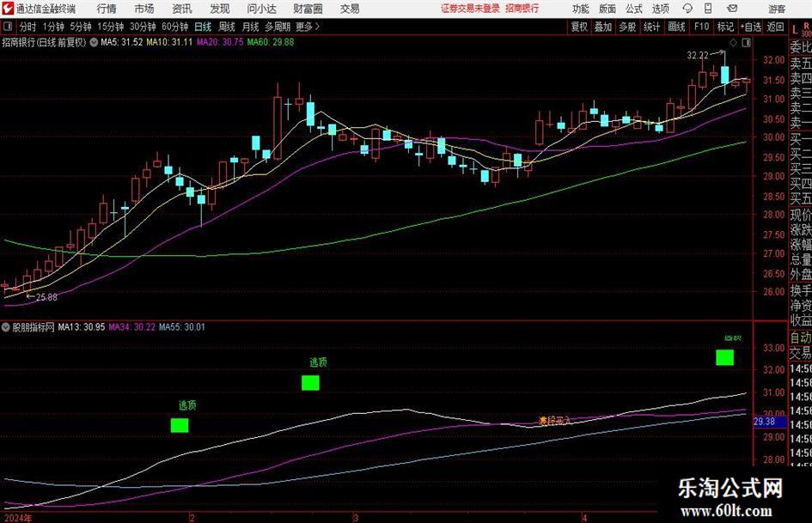
Task: Click the MA10: 31.11 indicator label
Action: pos(169,42)
